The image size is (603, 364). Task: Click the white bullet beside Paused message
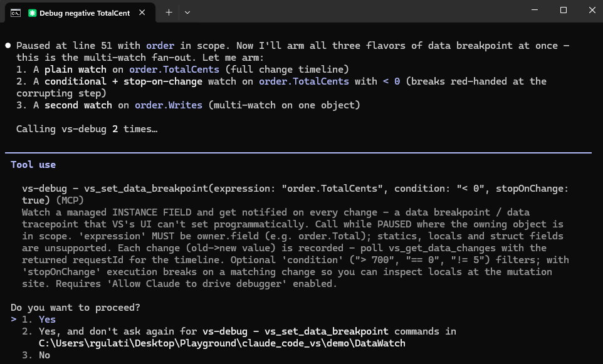[x=8, y=46]
